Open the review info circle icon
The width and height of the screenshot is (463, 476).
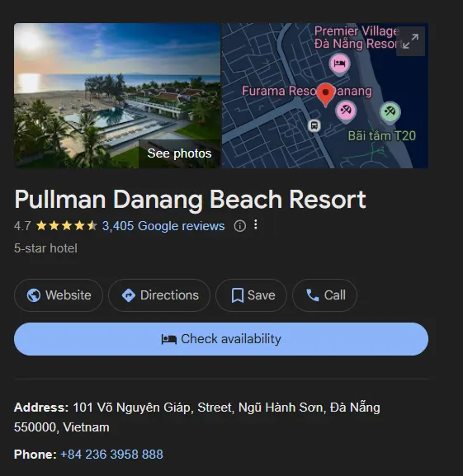click(x=240, y=226)
